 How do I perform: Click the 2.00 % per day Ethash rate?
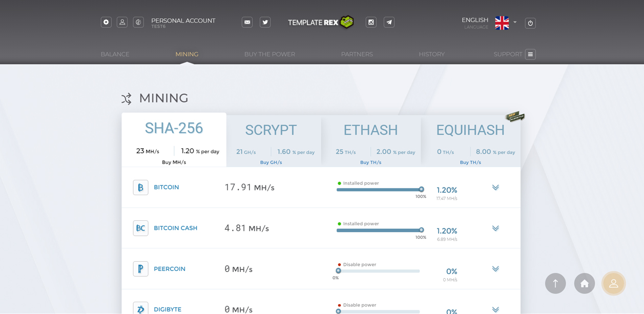click(396, 152)
